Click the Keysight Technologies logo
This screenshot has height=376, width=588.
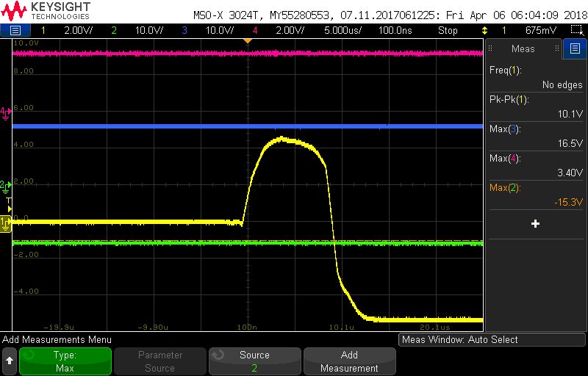[46, 11]
